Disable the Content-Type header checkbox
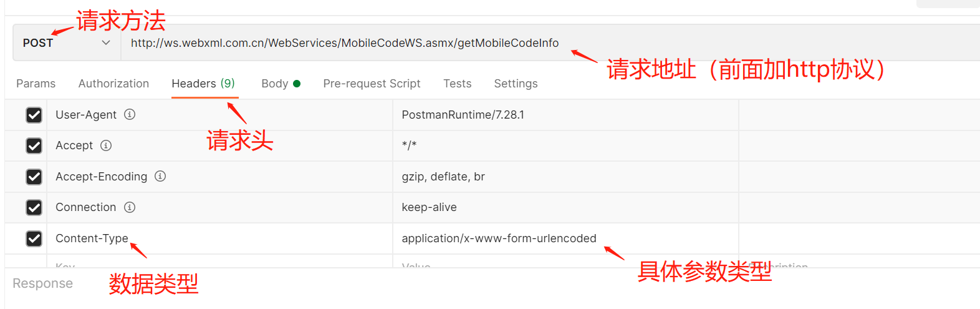980x309 pixels. pos(34,238)
